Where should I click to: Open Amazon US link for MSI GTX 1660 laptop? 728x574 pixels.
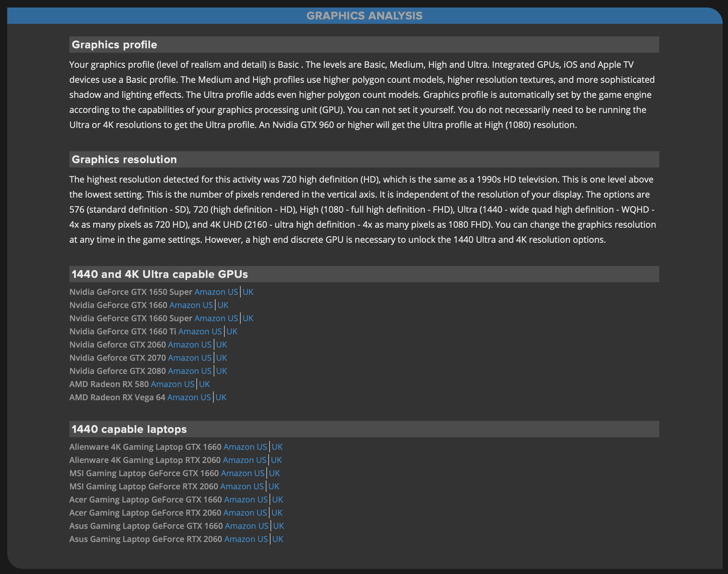click(x=243, y=473)
